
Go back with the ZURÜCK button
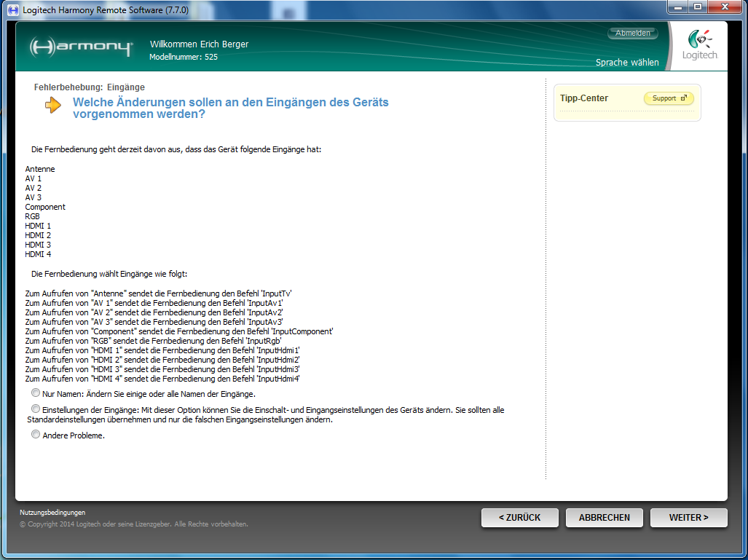click(519, 518)
